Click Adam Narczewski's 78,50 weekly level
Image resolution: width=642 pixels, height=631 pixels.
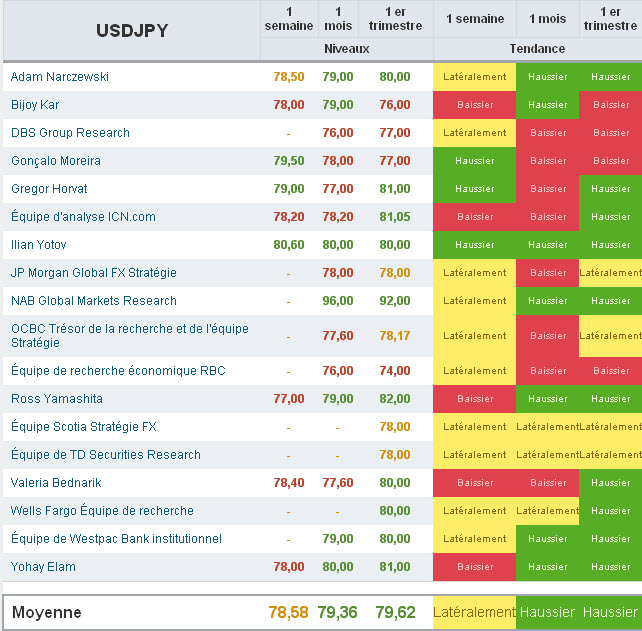point(289,77)
